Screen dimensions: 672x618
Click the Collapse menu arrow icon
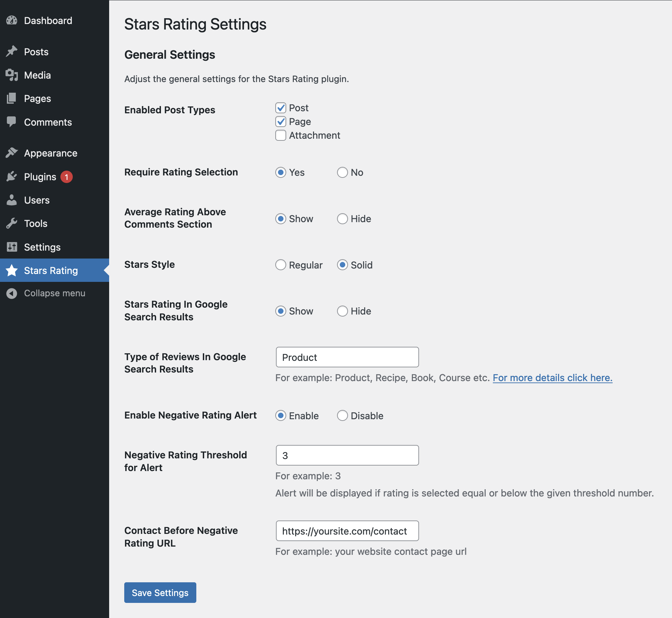pos(12,293)
